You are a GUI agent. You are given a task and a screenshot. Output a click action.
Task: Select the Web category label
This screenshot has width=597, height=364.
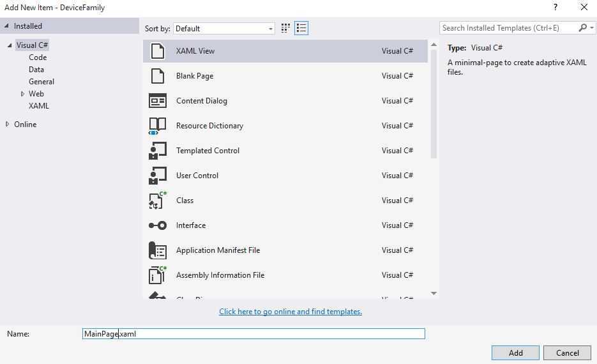[36, 94]
